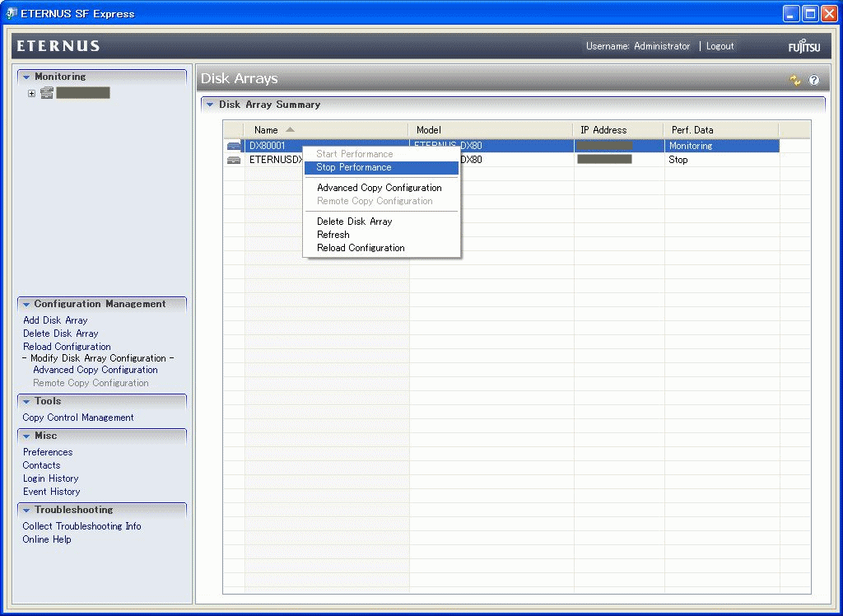
Task: Collapse the Tools section
Action: (x=26, y=401)
